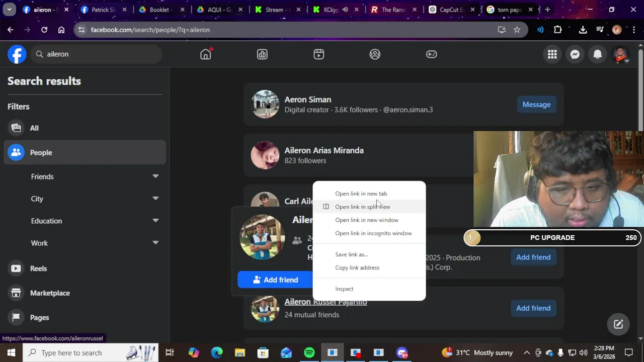Select the All filter

85,128
